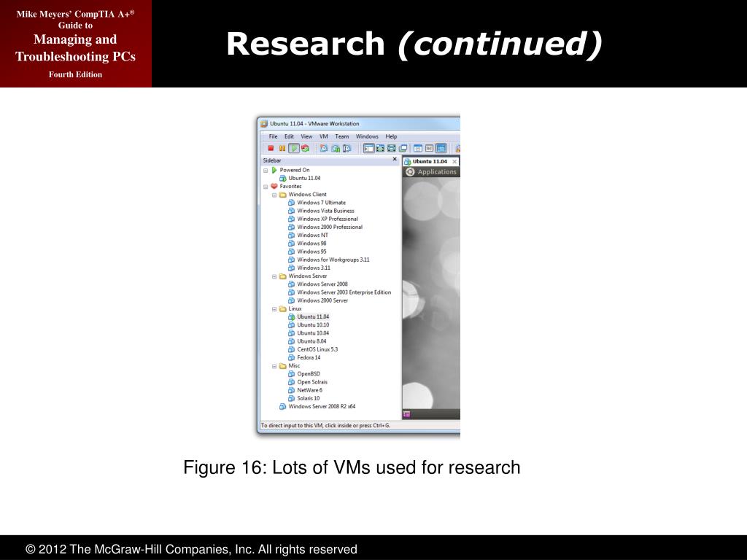Image resolution: width=747 pixels, height=560 pixels.
Task: Collapse the Misc folder node
Action: click(x=274, y=366)
